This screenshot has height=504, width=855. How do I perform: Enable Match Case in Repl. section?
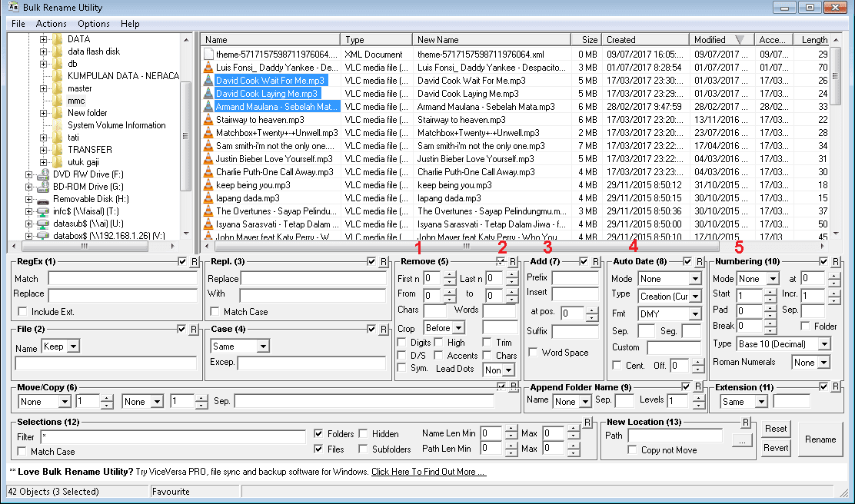215,311
